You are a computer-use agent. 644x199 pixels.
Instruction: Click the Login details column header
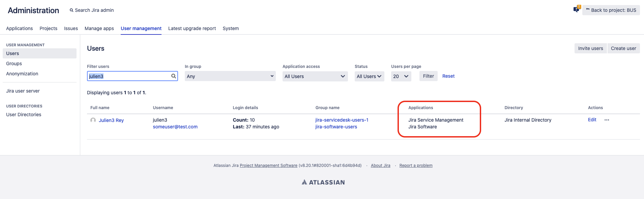pos(245,108)
